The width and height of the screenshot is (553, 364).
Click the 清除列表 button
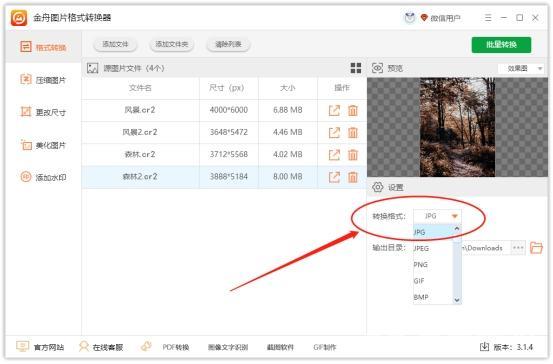pyautogui.click(x=228, y=44)
